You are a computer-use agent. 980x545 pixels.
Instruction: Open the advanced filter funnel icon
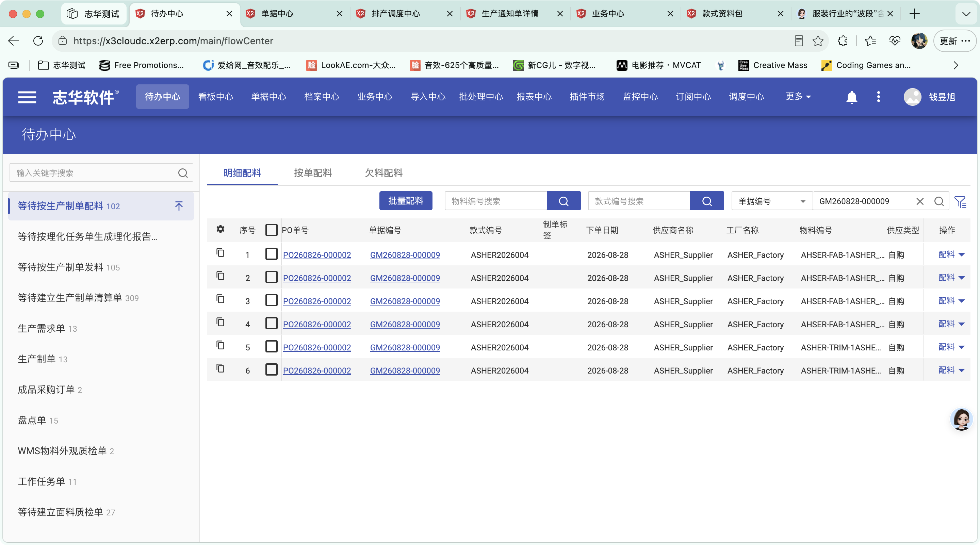(x=960, y=202)
